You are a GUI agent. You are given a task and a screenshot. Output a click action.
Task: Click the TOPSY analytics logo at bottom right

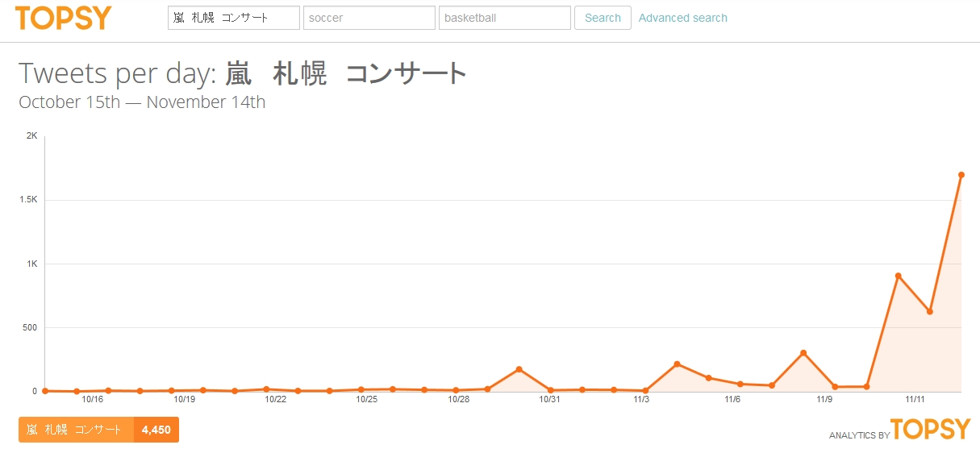[930, 429]
